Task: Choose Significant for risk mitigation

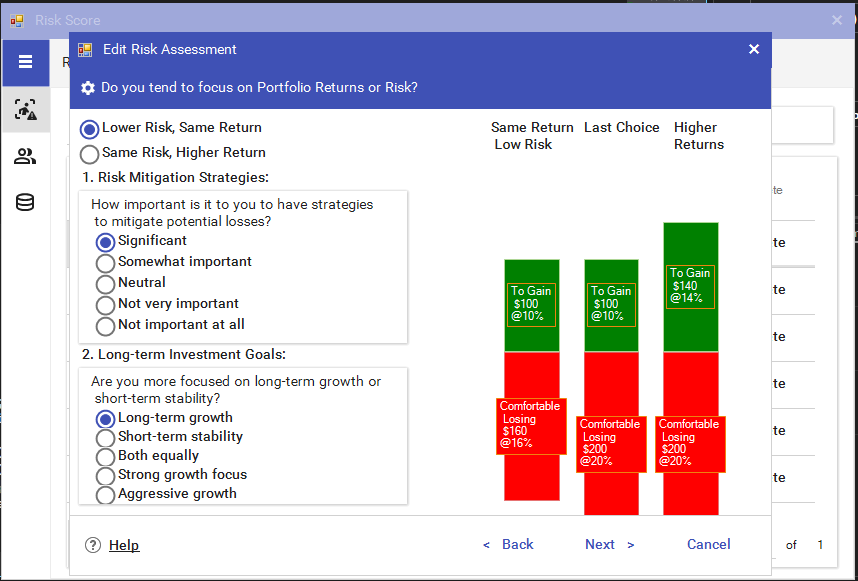Action: pos(141,241)
